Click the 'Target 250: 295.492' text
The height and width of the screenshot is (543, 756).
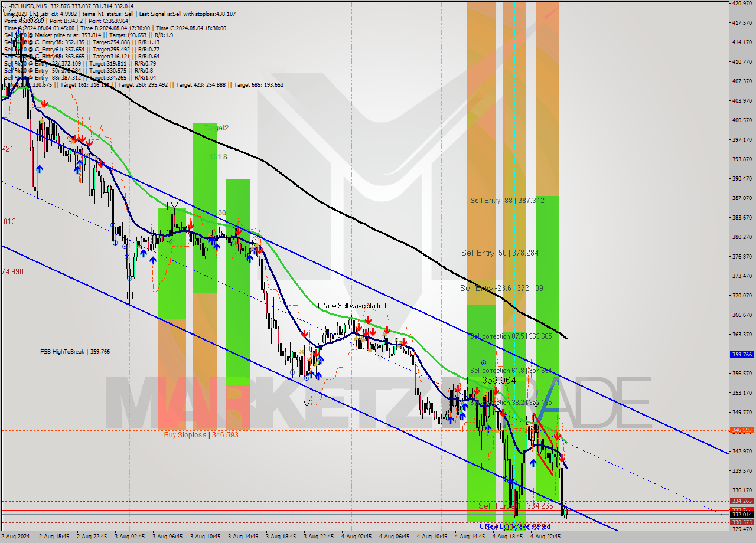click(x=144, y=84)
